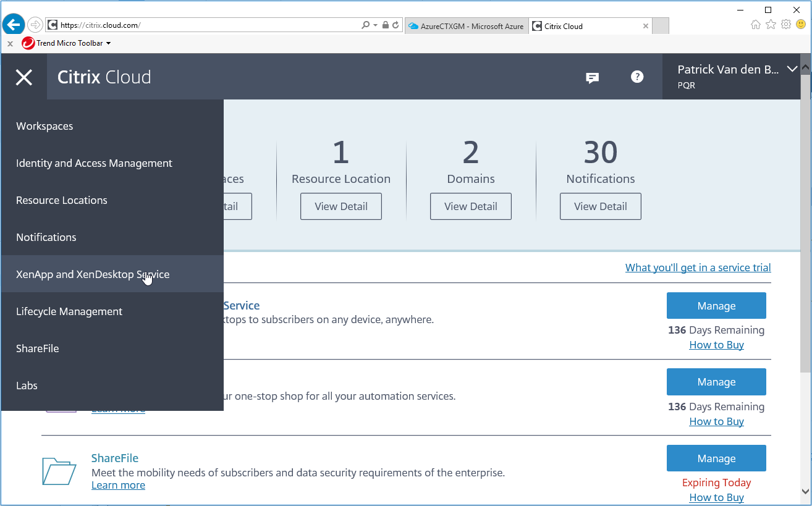Expand the Trend Micro Toolbar dropdown
Screen dimensions: 812x506
[109, 43]
